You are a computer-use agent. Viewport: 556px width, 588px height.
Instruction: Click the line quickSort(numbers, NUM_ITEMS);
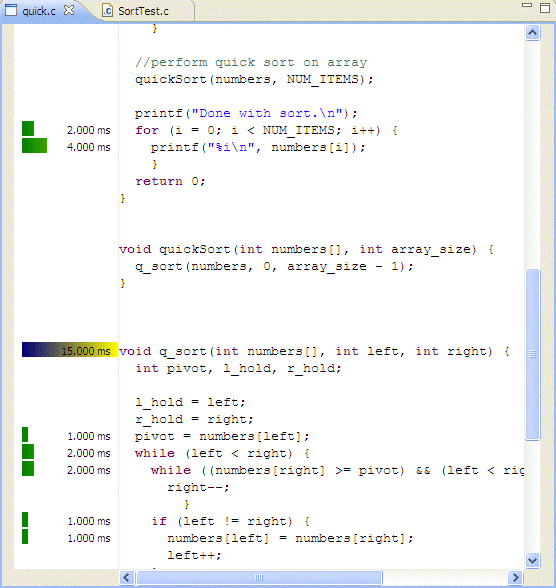pos(254,79)
